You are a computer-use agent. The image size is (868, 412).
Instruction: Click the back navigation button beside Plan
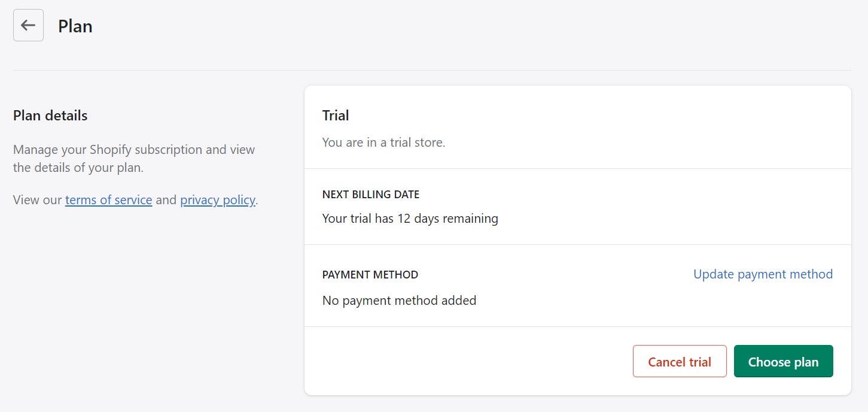[x=28, y=25]
